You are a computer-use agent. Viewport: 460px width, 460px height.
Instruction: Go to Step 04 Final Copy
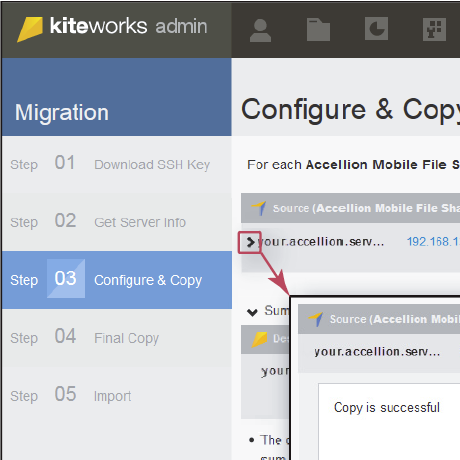pyautogui.click(x=117, y=338)
